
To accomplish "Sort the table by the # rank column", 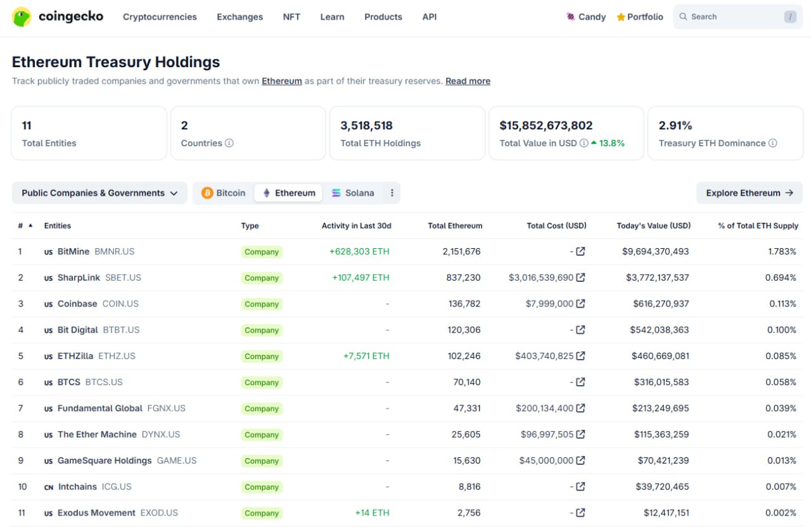I will coord(25,225).
